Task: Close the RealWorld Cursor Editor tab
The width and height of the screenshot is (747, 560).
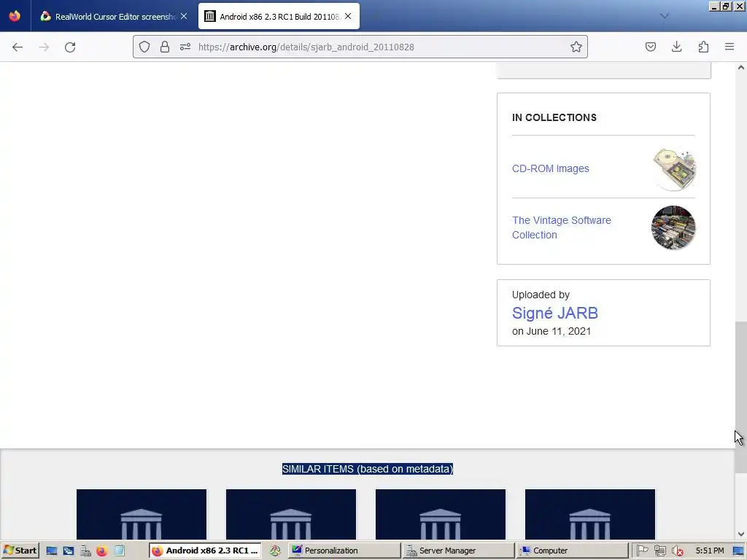Action: 184,16
